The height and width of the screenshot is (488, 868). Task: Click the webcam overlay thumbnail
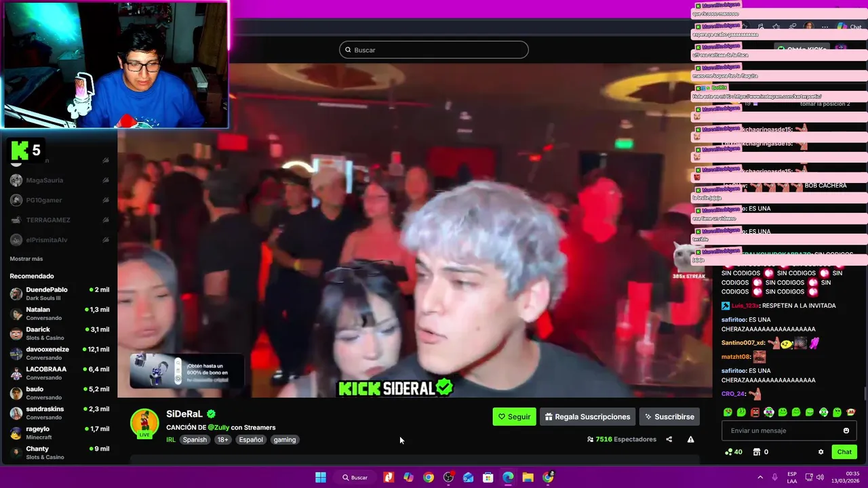point(115,64)
